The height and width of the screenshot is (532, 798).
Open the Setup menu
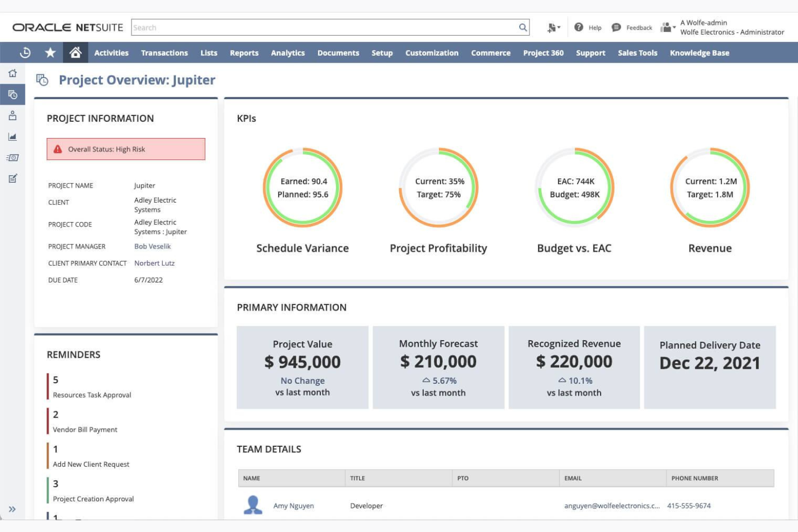(382, 53)
